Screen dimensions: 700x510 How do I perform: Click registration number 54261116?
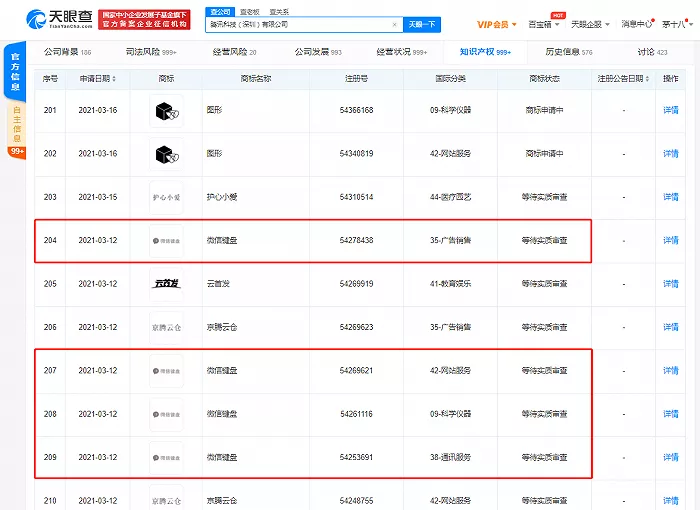point(356,414)
